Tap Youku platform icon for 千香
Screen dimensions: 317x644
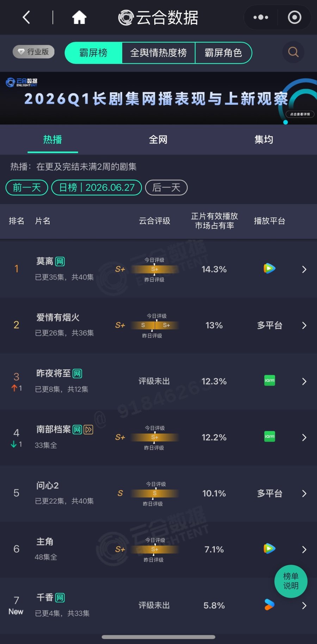tap(269, 605)
